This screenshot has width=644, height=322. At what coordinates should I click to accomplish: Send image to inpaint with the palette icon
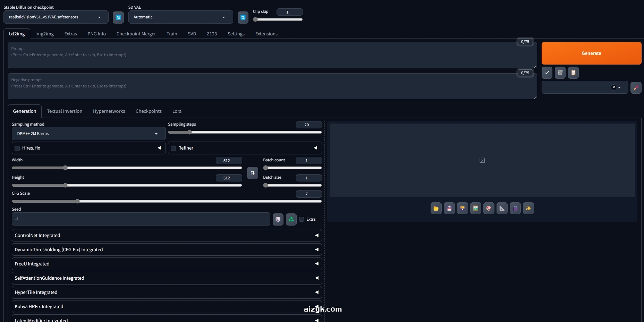pyautogui.click(x=489, y=208)
